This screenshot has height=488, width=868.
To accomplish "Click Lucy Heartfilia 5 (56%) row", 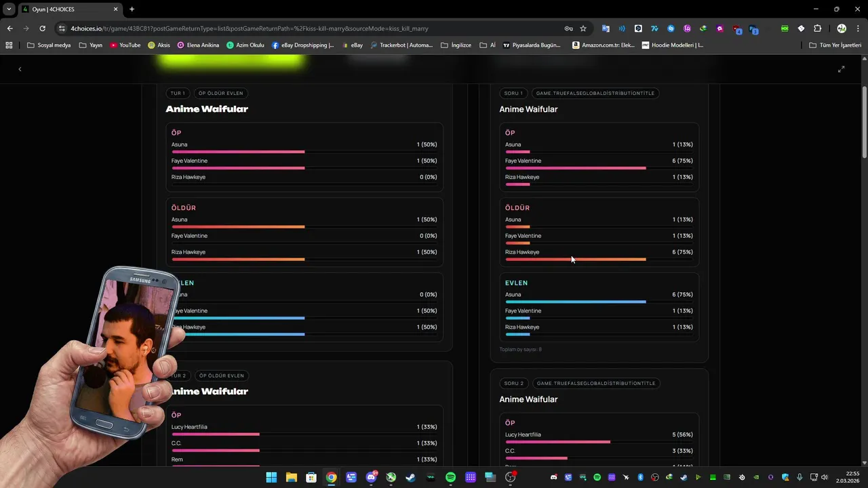I will pos(599,437).
